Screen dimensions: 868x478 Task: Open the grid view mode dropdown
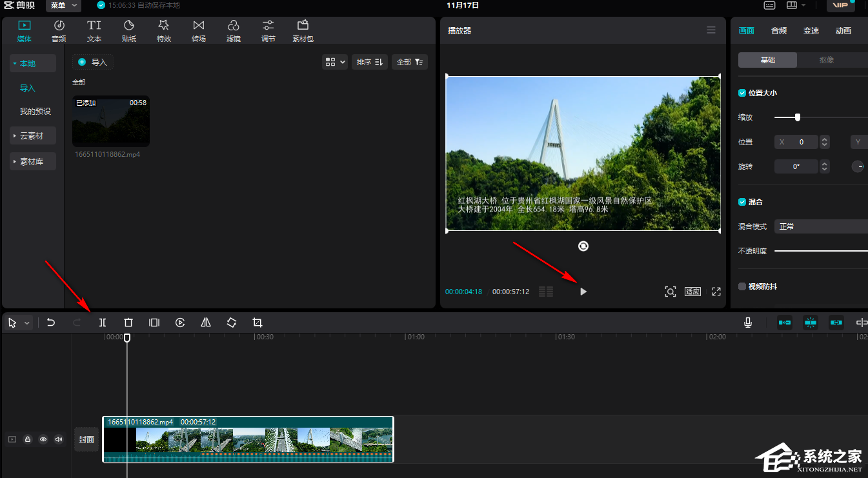336,62
